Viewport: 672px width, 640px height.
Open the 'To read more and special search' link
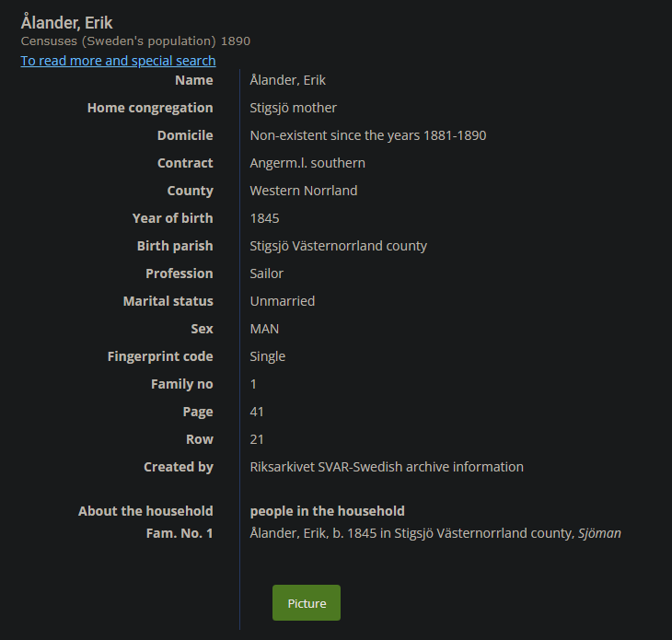point(118,61)
